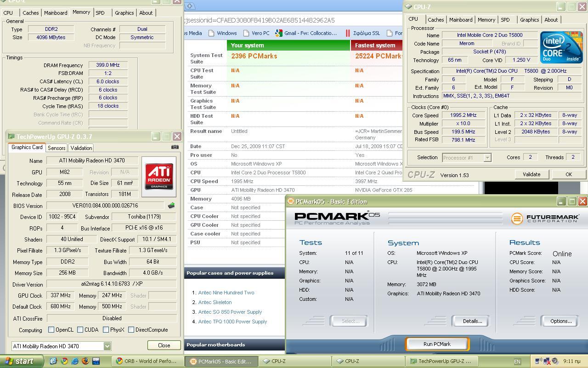Image resolution: width=588 pixels, height=368 pixels.
Task: Click the Core Speed value 1995.2 MHz
Action: [x=464, y=115]
